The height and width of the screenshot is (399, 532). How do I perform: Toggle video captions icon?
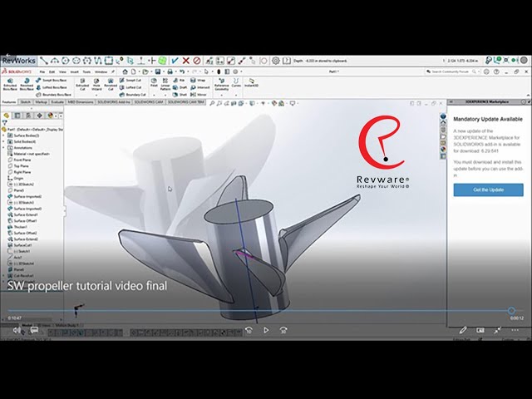point(34,330)
